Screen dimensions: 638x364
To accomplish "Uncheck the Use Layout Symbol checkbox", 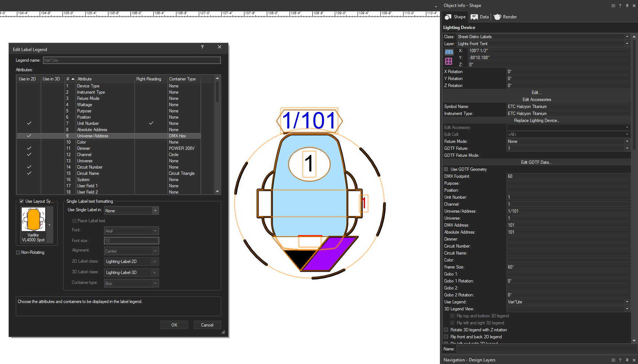I will (x=22, y=201).
